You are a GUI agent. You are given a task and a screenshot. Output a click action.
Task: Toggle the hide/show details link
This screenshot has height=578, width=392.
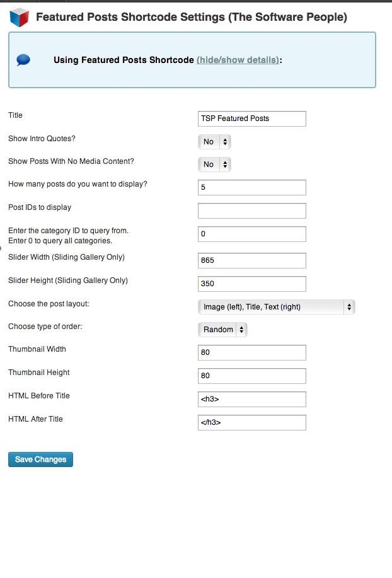click(238, 60)
